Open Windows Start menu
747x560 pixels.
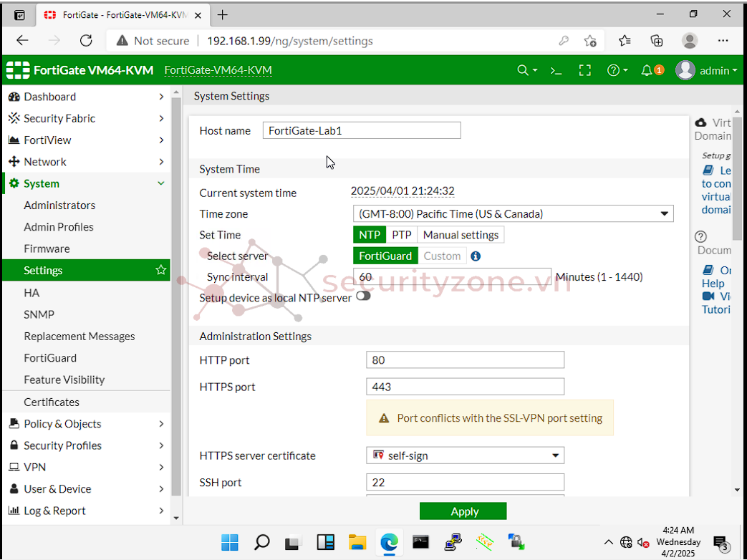230,542
